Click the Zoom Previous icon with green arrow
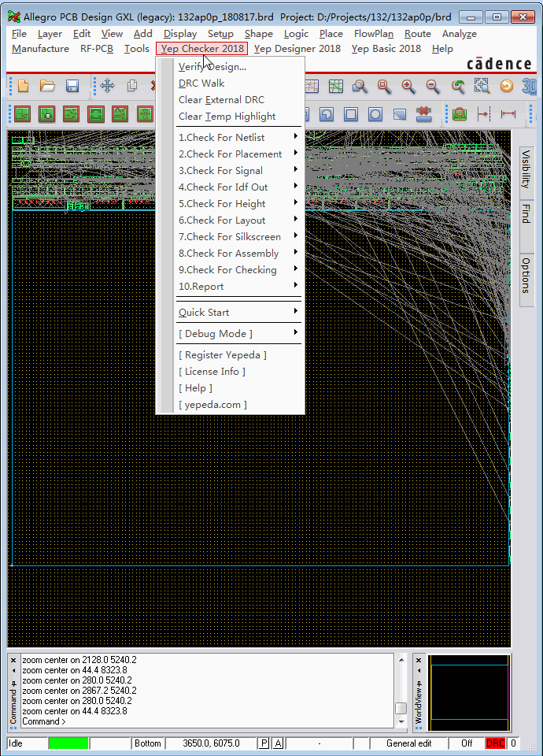The height and width of the screenshot is (756, 543). (458, 87)
